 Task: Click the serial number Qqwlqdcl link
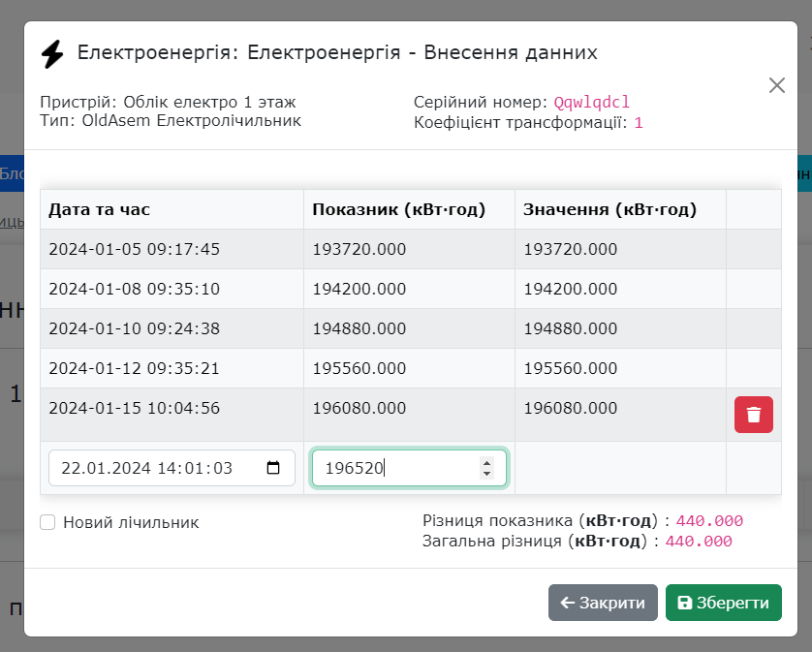[x=592, y=101]
